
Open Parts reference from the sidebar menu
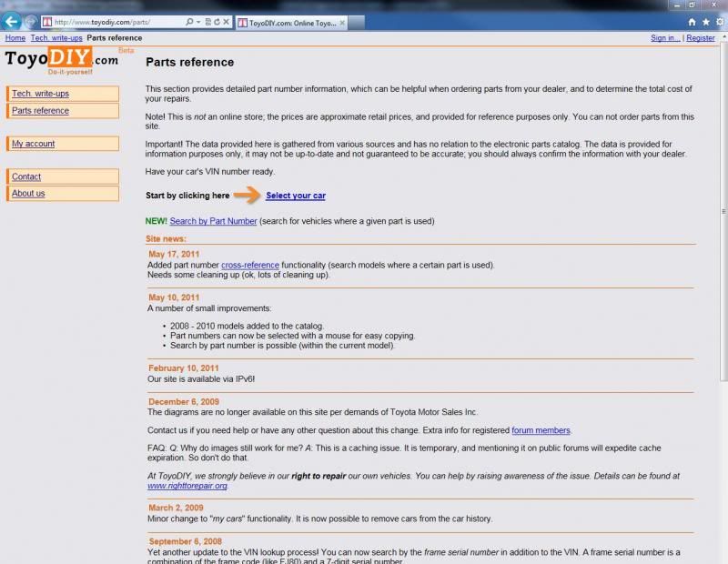63,110
